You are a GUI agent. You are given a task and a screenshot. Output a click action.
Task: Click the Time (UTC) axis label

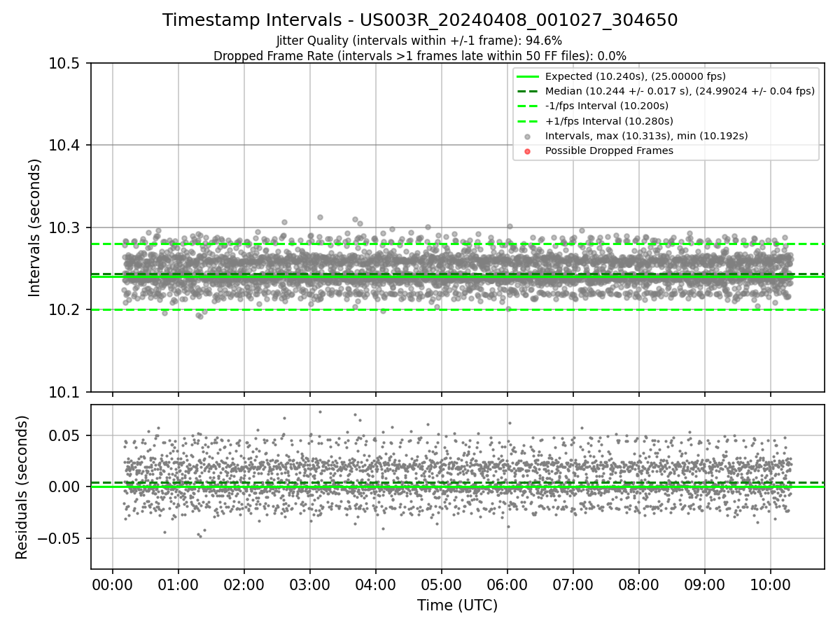coord(457,605)
